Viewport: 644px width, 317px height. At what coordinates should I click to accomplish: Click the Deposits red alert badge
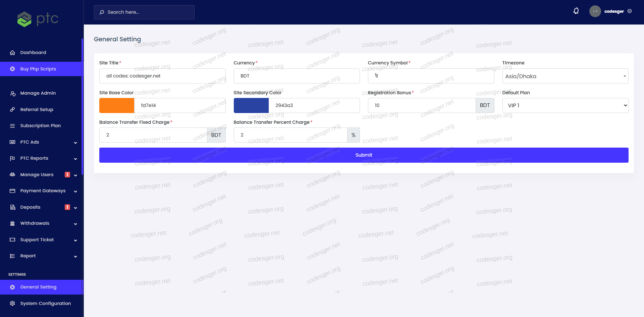(x=67, y=207)
